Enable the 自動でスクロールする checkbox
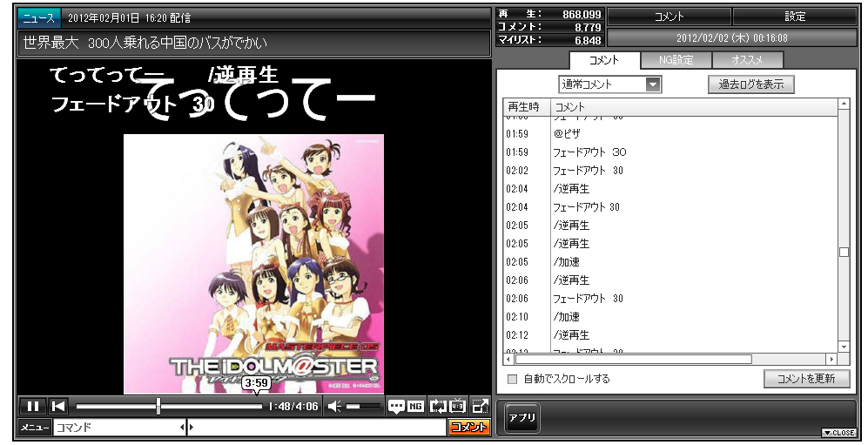 coord(513,379)
